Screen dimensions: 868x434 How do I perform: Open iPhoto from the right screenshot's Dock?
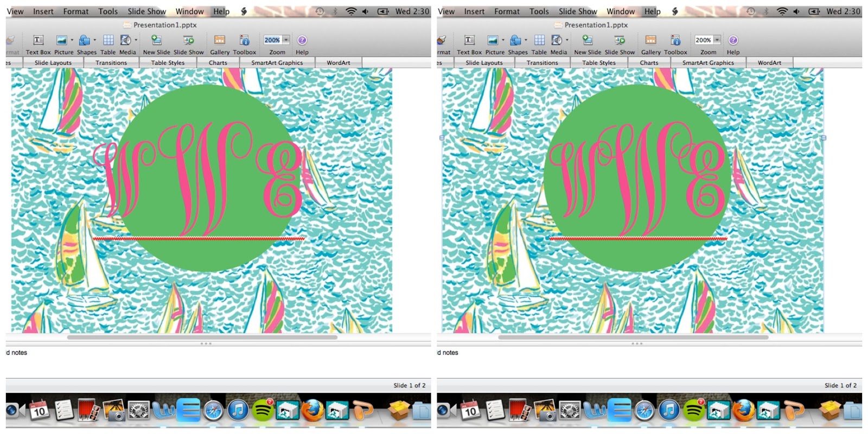tap(546, 410)
